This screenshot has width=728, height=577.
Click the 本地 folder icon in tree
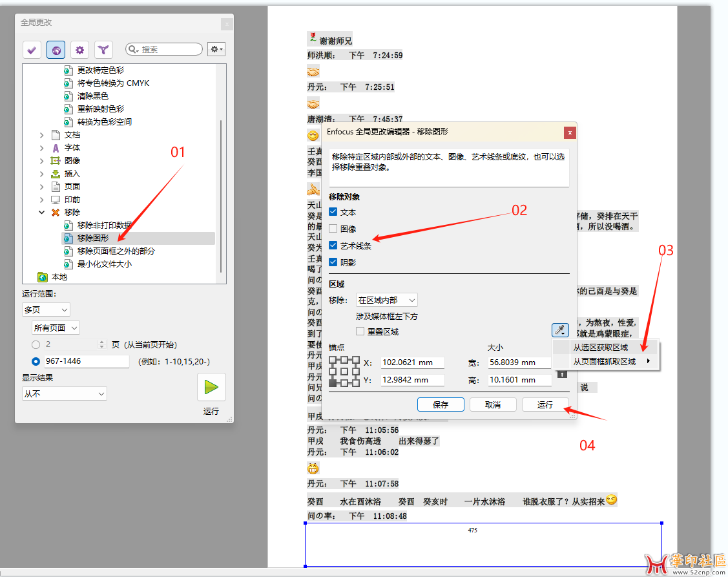43,277
